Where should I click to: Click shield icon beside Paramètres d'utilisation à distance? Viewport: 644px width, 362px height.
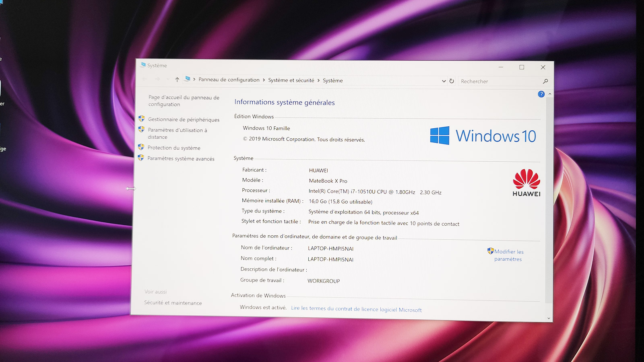tap(141, 130)
